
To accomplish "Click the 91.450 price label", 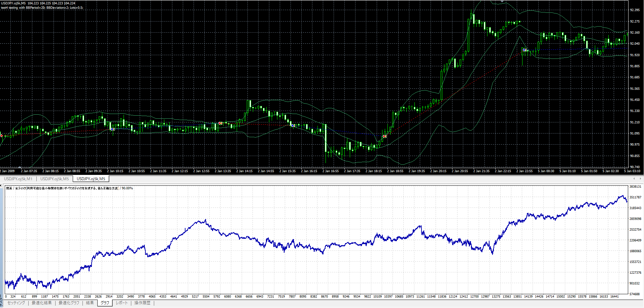I will point(635,100).
